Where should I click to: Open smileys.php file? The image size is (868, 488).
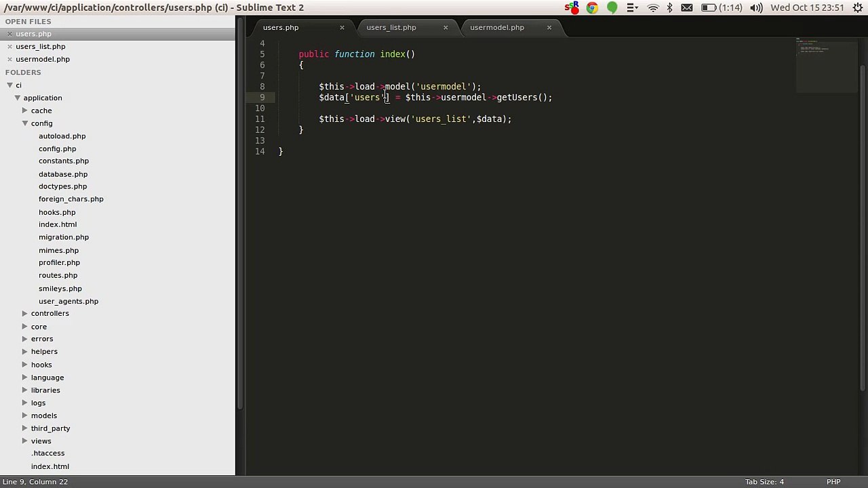(x=60, y=289)
